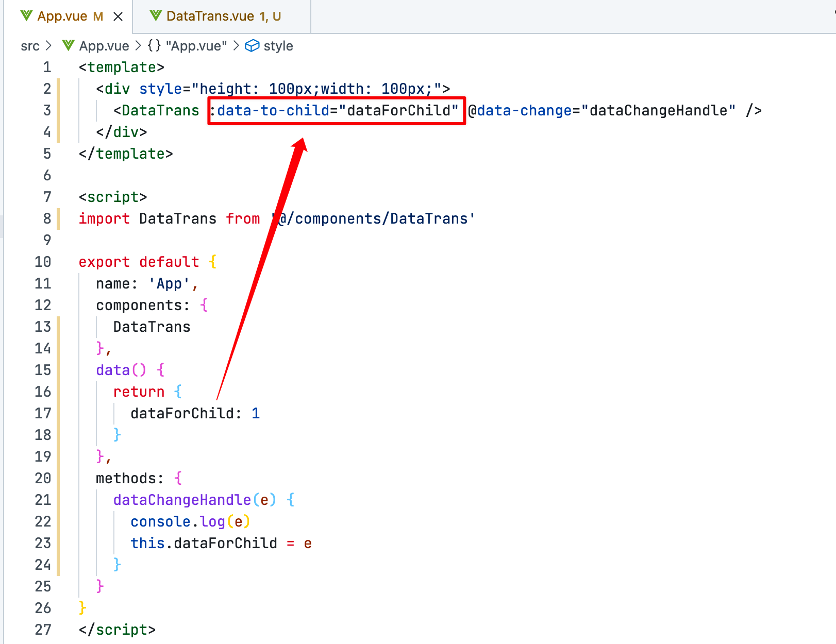Click the cube icon beside style
The image size is (836, 644).
(x=252, y=46)
